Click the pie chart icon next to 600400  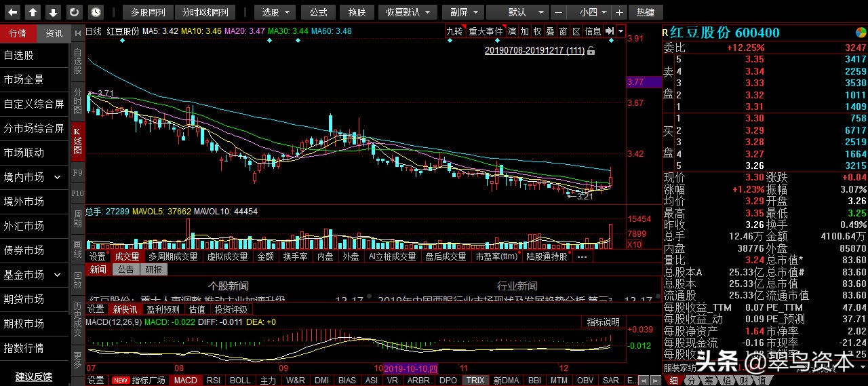[860, 33]
